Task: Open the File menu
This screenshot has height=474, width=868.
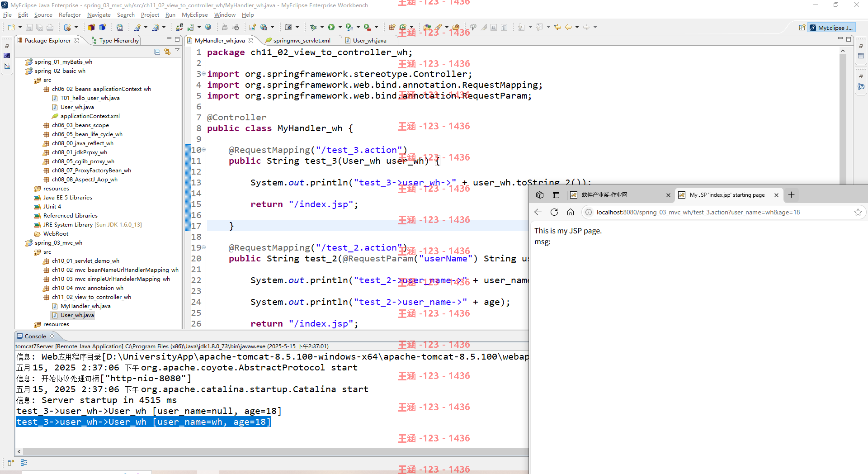Action: coord(7,15)
